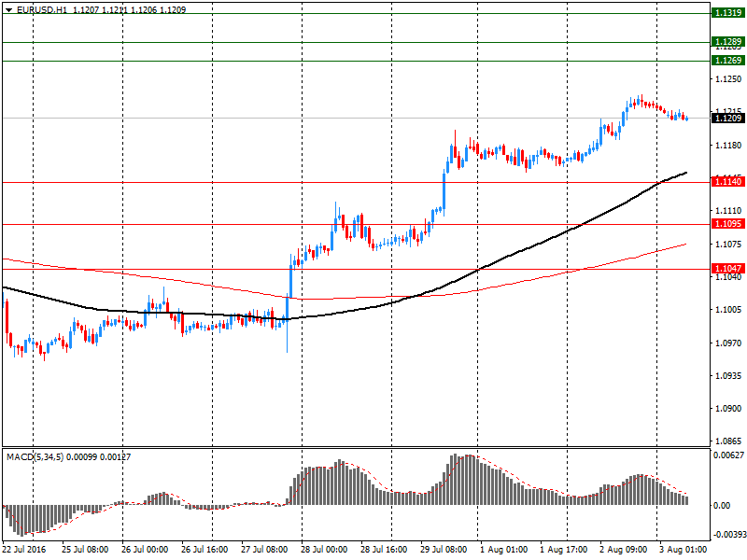Select the red 1.1095 support level label
747x560 pixels.
click(728, 224)
